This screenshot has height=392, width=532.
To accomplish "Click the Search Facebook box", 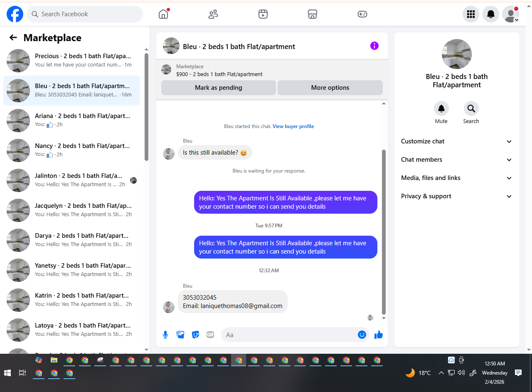I will pos(85,14).
